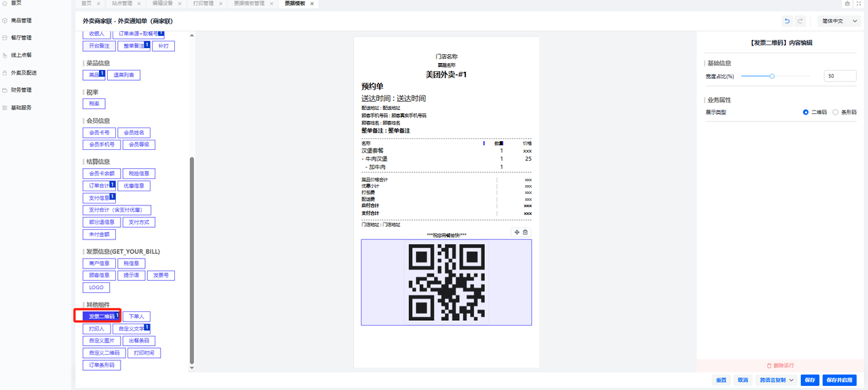Add the 未付金额 component
This screenshot has height=390, width=868.
tap(98, 234)
